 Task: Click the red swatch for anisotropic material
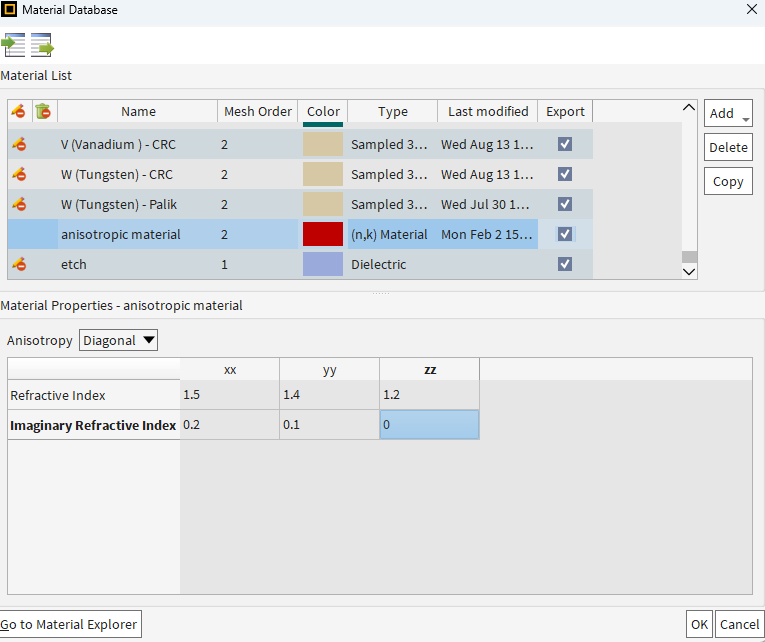pos(323,234)
